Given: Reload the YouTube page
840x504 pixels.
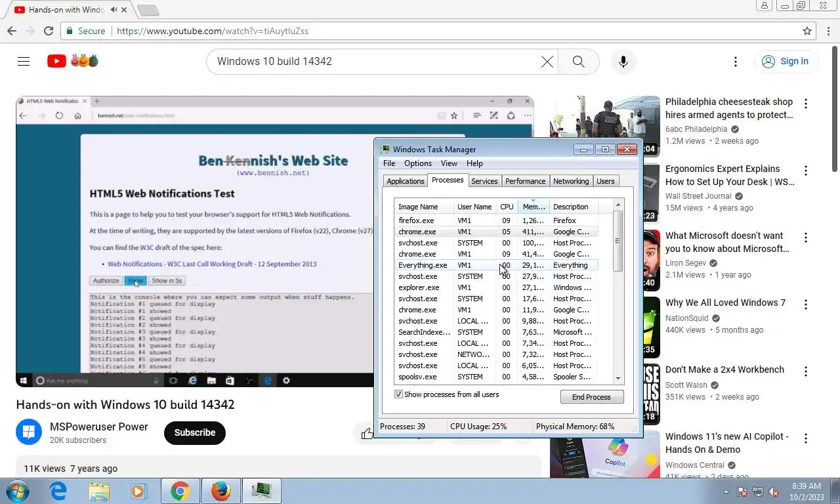Looking at the screenshot, I should click(x=49, y=31).
